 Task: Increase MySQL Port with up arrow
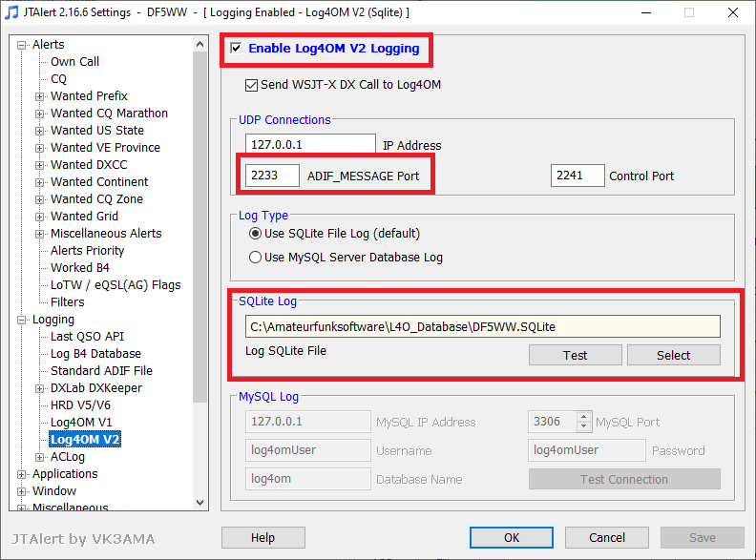(x=584, y=417)
